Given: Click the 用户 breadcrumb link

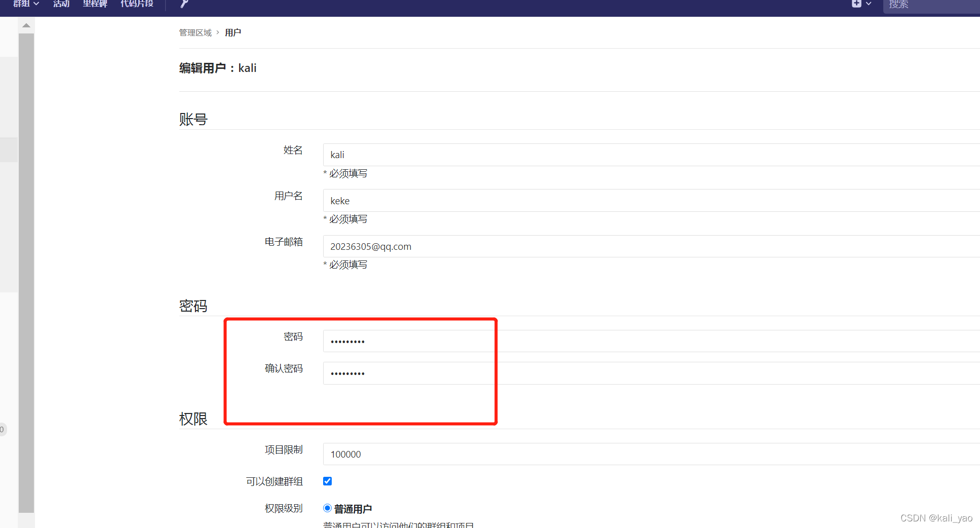Looking at the screenshot, I should pos(233,32).
